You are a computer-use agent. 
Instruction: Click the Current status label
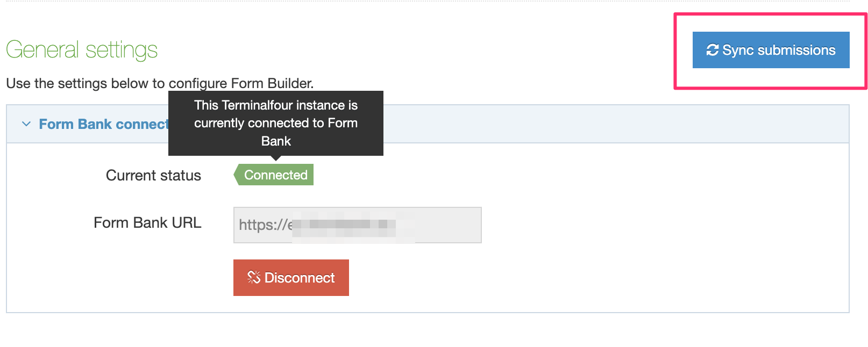pyautogui.click(x=153, y=176)
